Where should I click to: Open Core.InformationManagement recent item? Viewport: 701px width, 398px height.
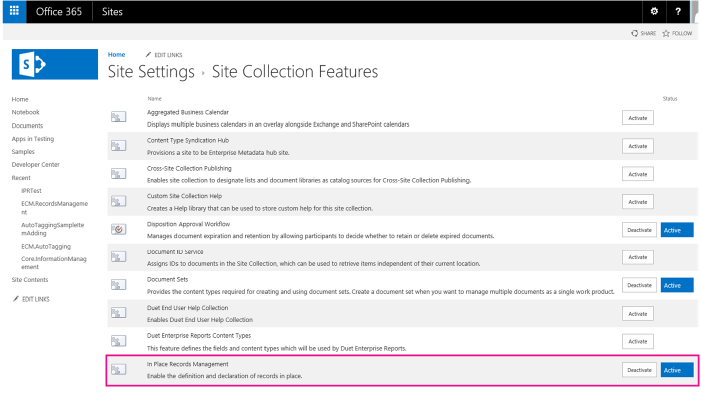click(x=54, y=263)
